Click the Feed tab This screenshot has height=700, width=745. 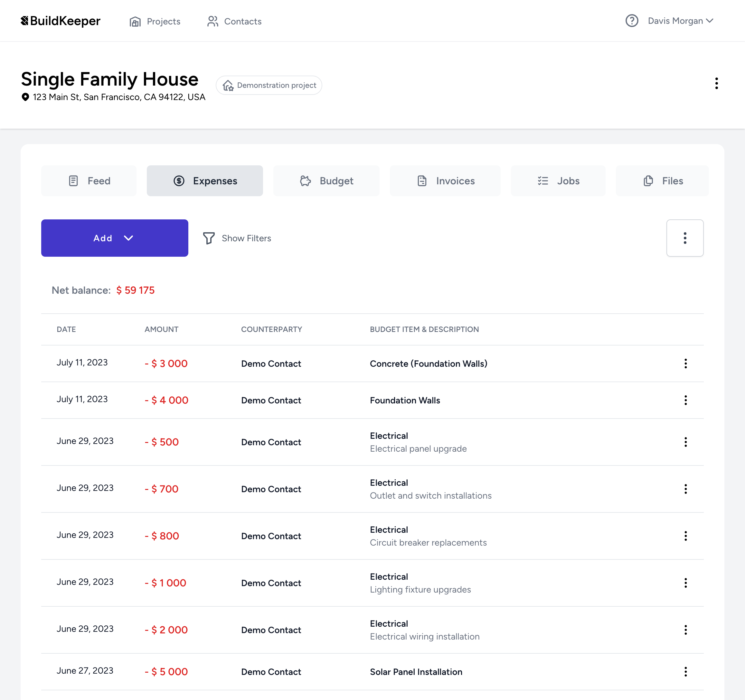point(89,180)
